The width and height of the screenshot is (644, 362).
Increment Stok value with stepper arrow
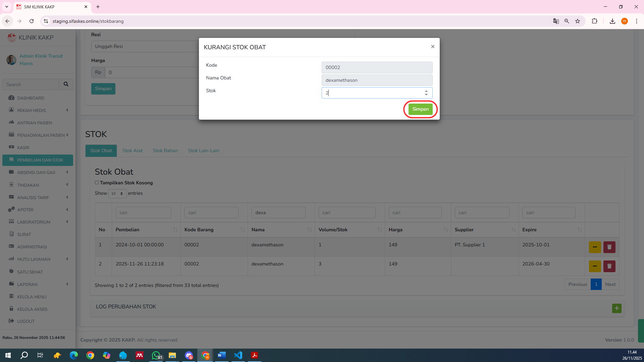point(426,91)
